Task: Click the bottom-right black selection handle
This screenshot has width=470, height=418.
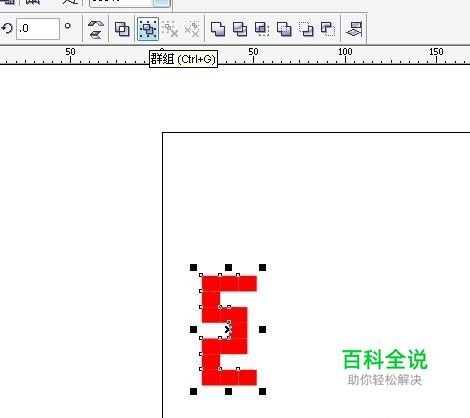Action: tap(262, 391)
